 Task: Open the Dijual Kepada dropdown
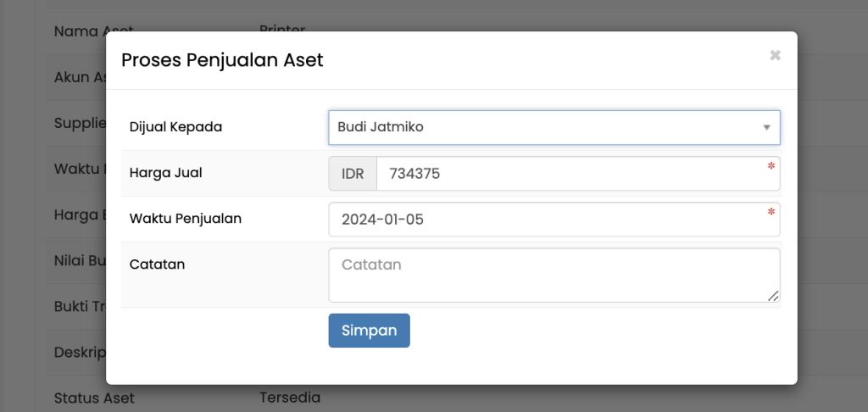542,128
